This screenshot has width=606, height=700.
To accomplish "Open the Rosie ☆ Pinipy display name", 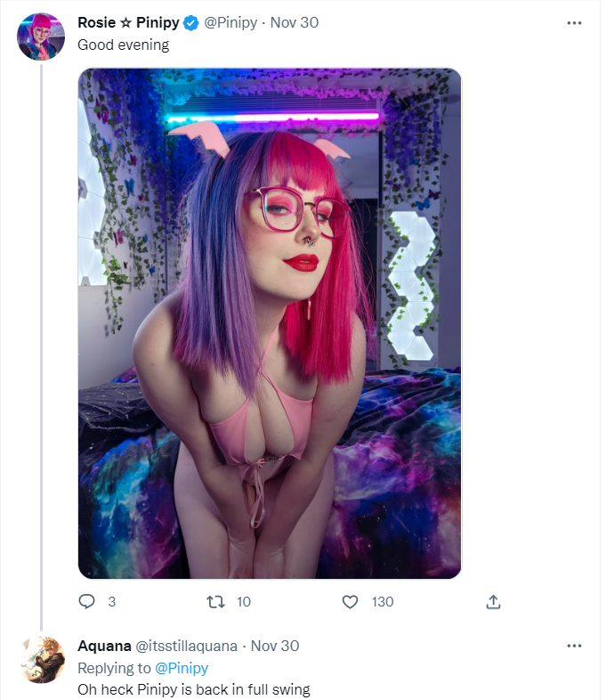I will tap(128, 22).
